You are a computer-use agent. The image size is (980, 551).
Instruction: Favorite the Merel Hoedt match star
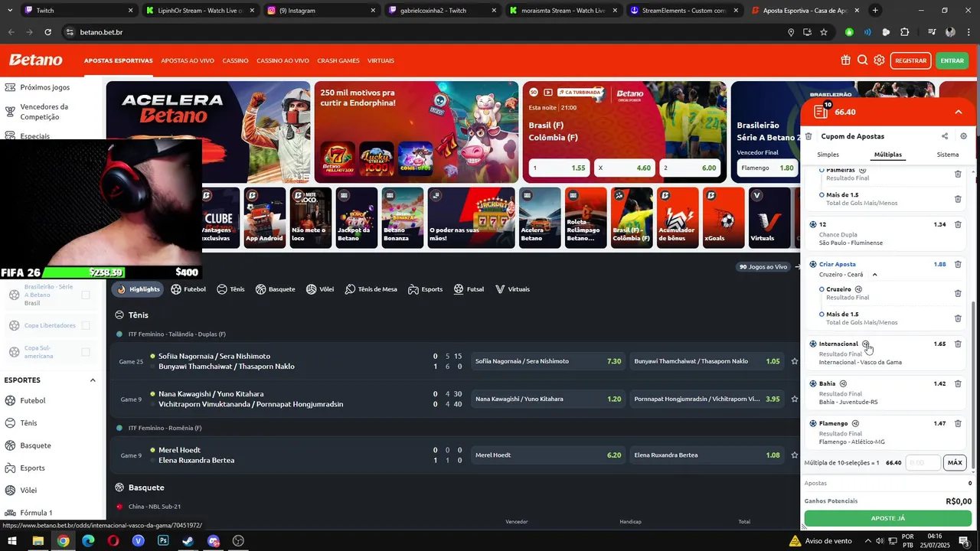click(794, 455)
